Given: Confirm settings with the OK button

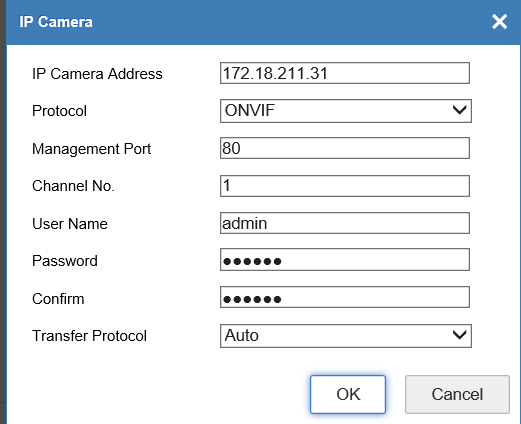Looking at the screenshot, I should point(348,394).
